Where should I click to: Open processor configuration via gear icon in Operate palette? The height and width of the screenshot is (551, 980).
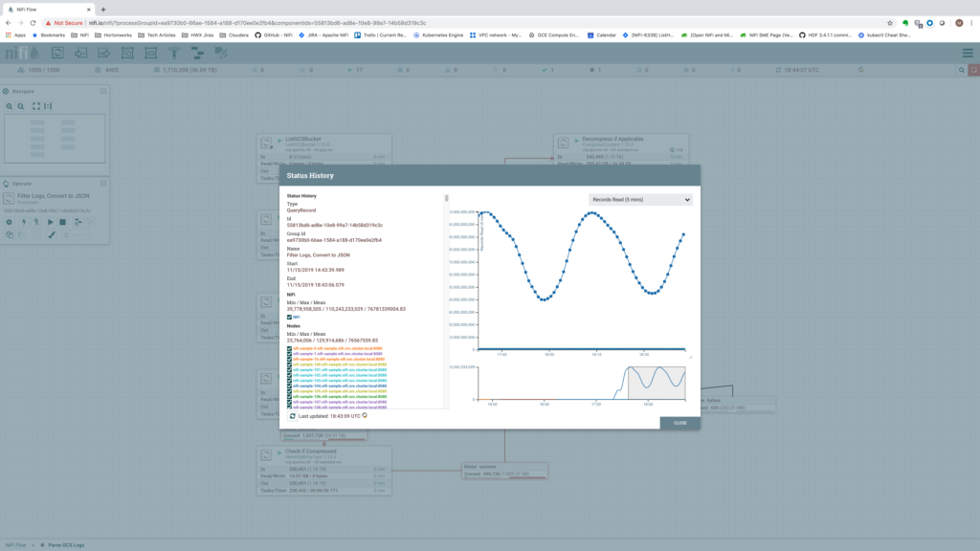tap(9, 221)
